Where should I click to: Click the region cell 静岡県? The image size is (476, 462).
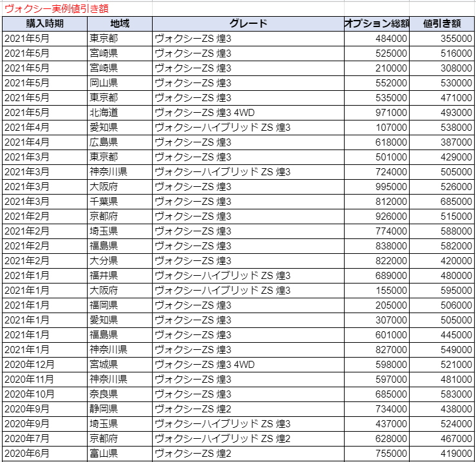pyautogui.click(x=120, y=409)
